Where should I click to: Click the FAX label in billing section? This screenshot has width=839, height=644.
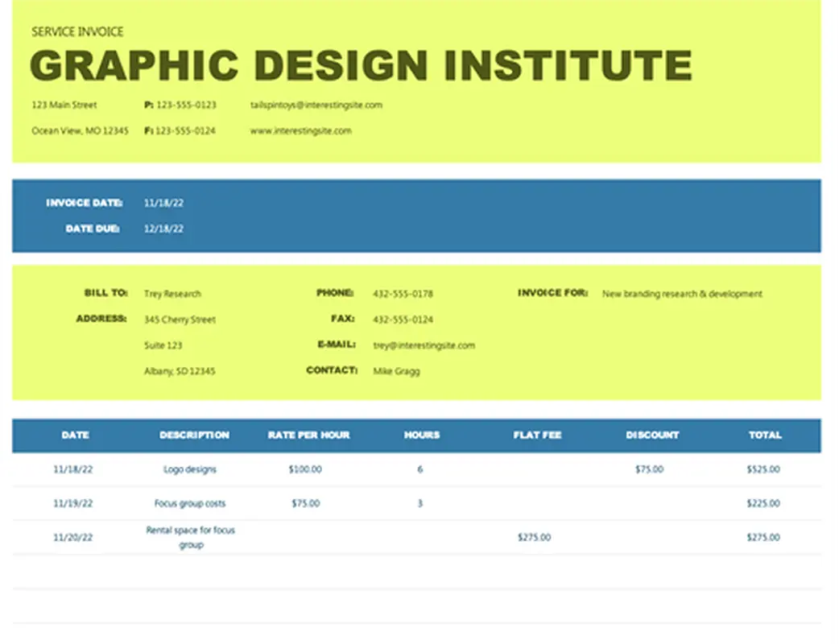342,318
